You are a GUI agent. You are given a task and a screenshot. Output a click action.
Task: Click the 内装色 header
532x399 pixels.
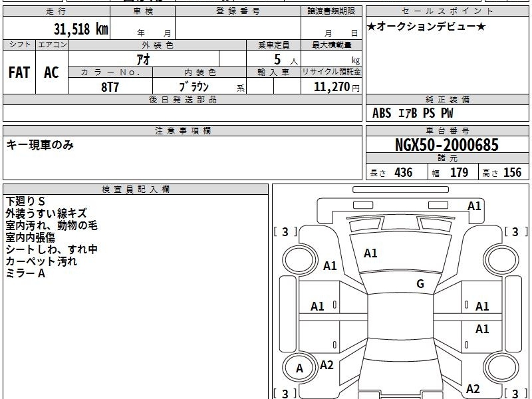199,72
